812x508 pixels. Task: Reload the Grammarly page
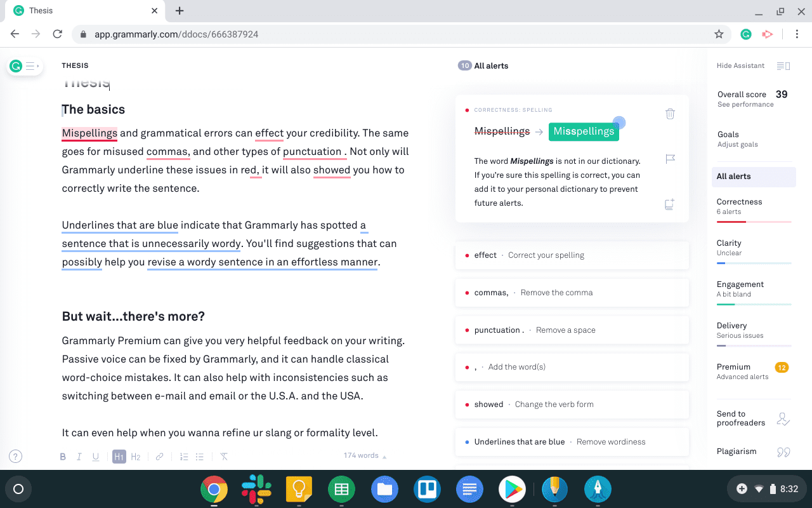pyautogui.click(x=57, y=34)
